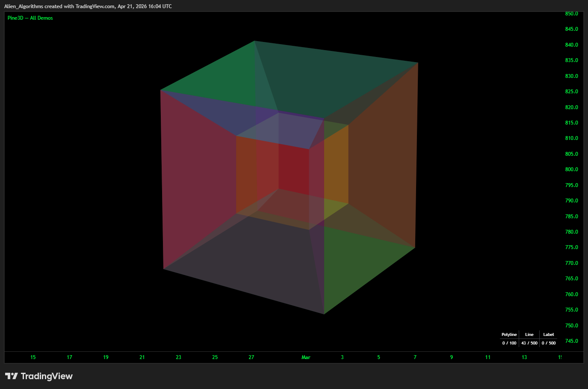Click the gray bottom face of the outer cube
The width and height of the screenshot is (588, 389).
coord(257,261)
